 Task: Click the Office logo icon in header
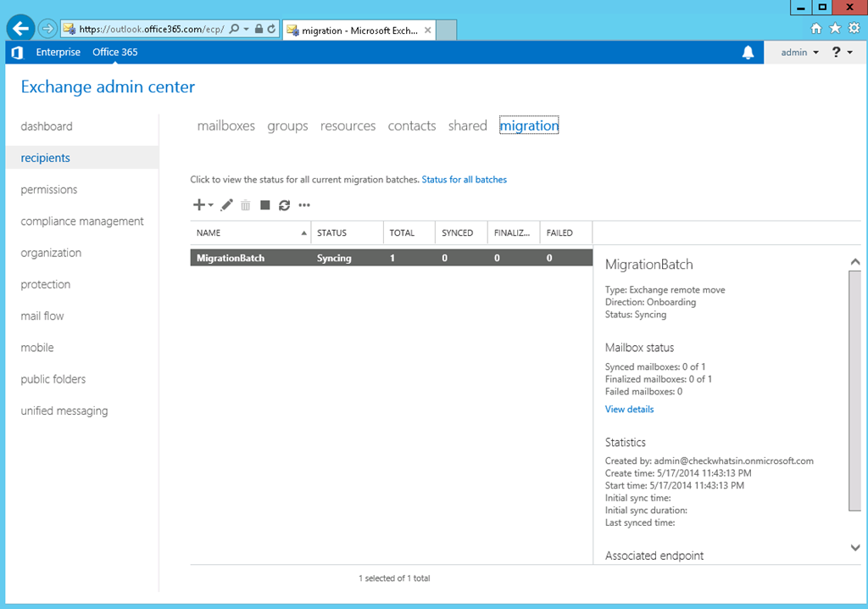pos(17,52)
